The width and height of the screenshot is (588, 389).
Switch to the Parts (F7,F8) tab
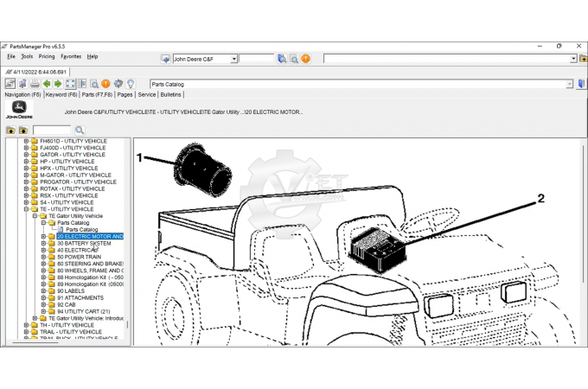click(x=97, y=94)
